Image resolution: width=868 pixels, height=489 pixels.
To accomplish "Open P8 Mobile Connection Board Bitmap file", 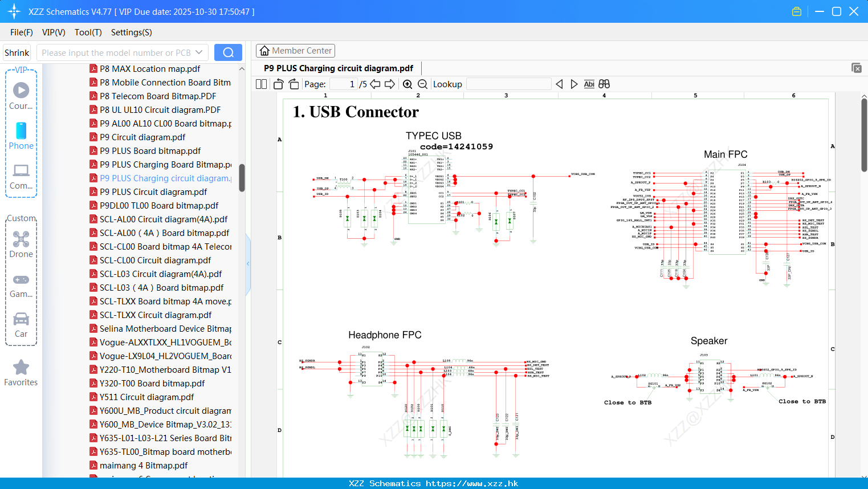I will 165,83.
